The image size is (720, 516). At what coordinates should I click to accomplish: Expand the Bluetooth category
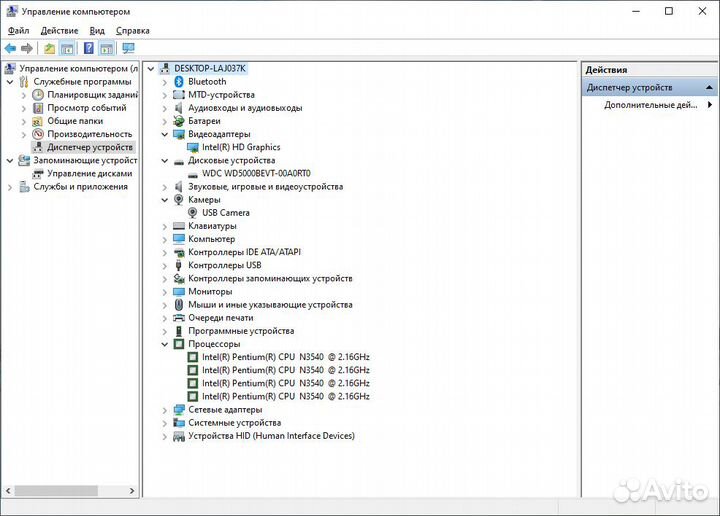tap(164, 82)
